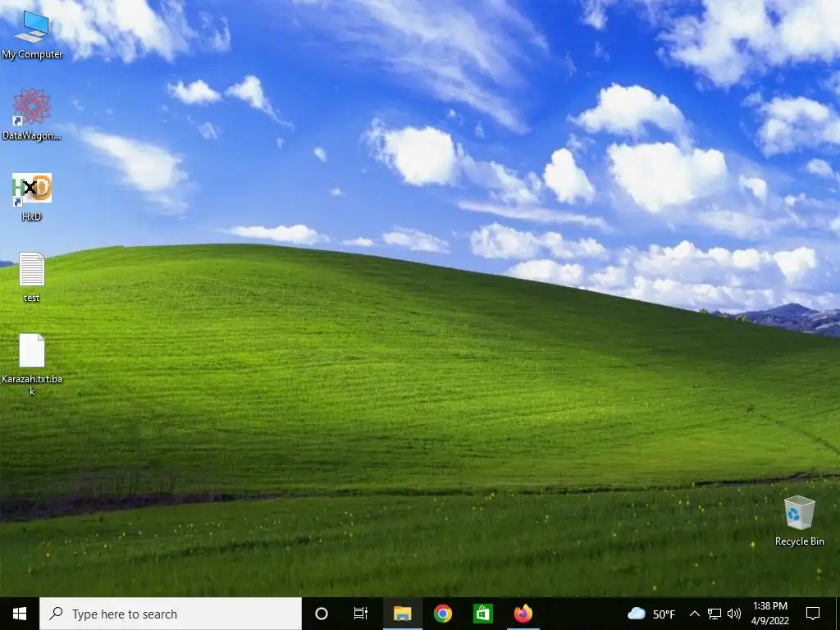
Task: Select the Recycle Bin icon
Action: pos(799,521)
